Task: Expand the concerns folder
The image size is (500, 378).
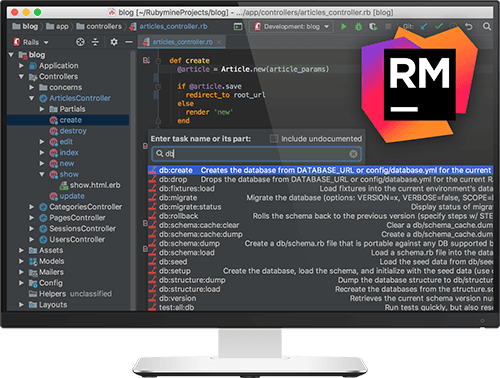Action: tap(32, 87)
